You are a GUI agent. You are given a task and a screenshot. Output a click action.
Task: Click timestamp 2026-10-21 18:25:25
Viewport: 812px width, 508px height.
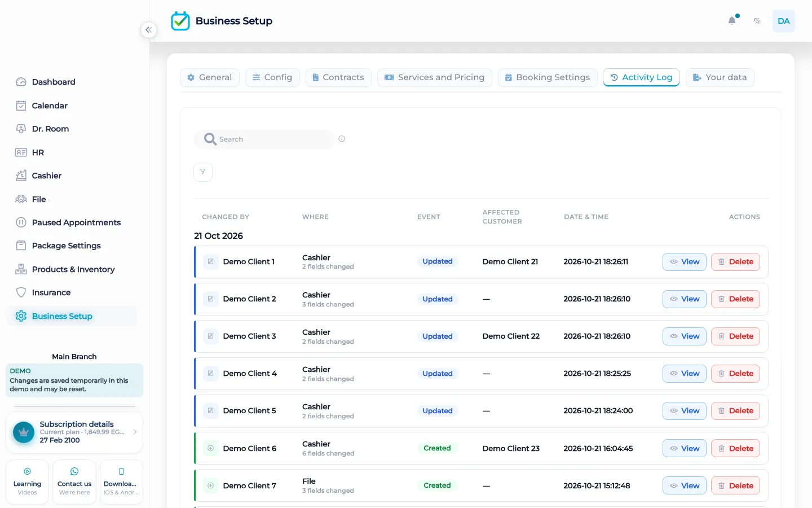597,374
